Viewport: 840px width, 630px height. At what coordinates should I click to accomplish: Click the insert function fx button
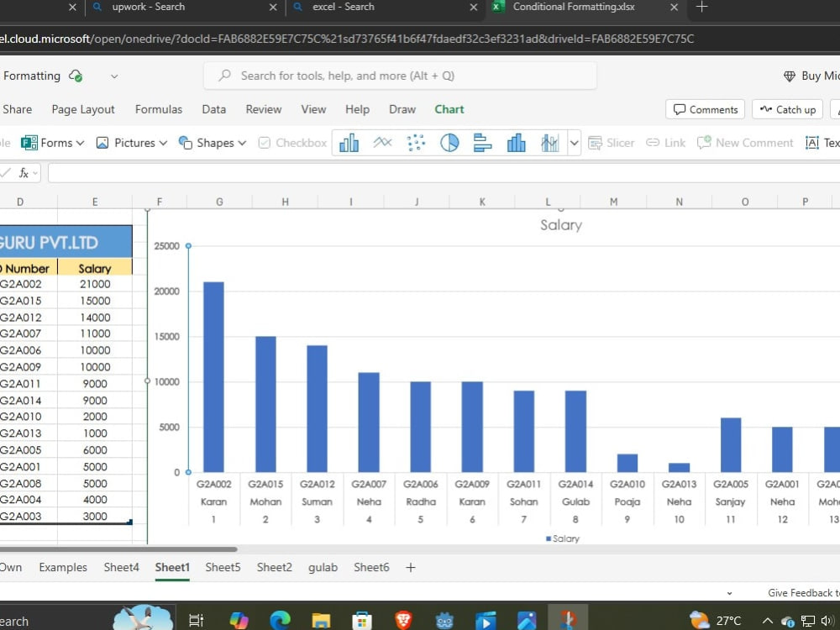coord(24,172)
